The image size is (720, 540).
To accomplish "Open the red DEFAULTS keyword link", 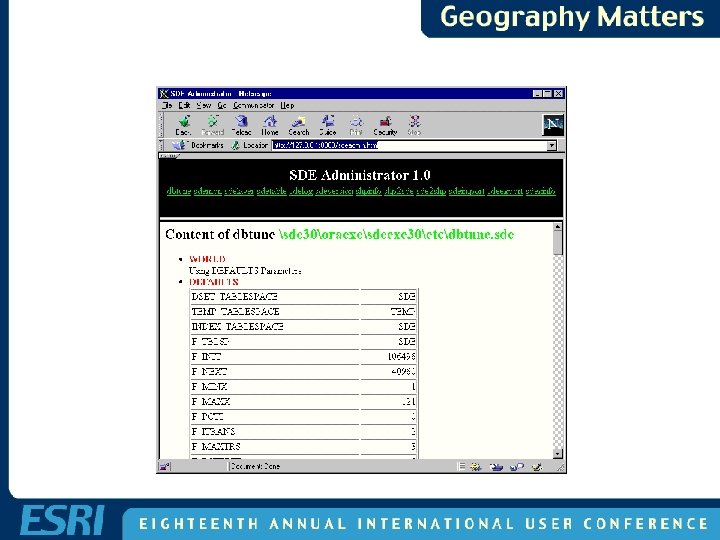I will click(x=214, y=282).
